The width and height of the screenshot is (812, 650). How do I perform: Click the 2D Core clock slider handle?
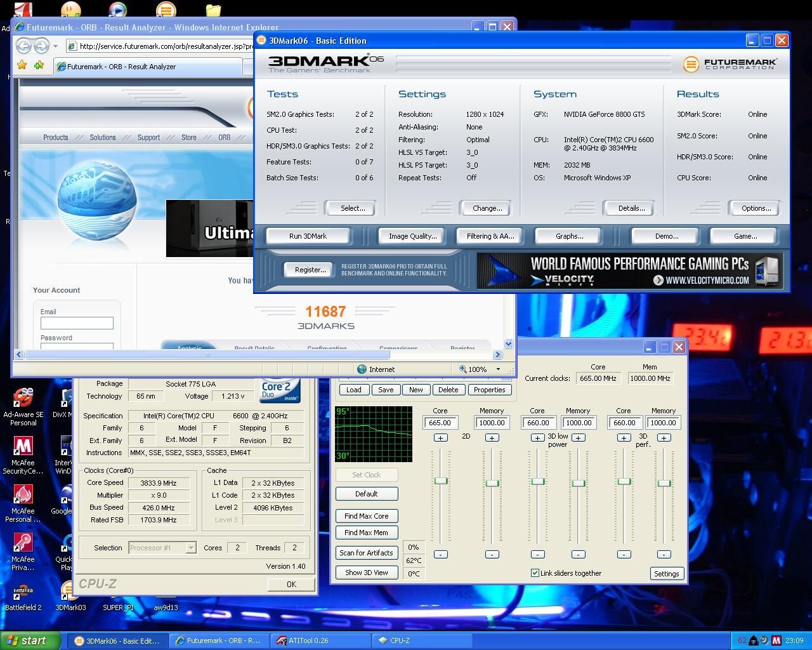[x=440, y=481]
